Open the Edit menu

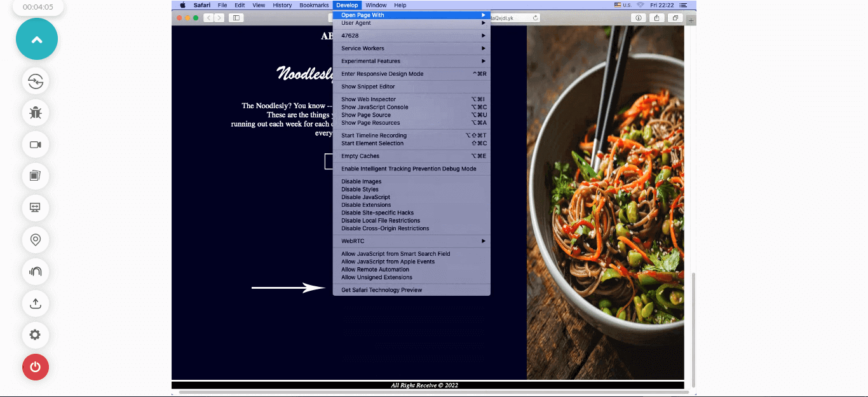pyautogui.click(x=240, y=5)
